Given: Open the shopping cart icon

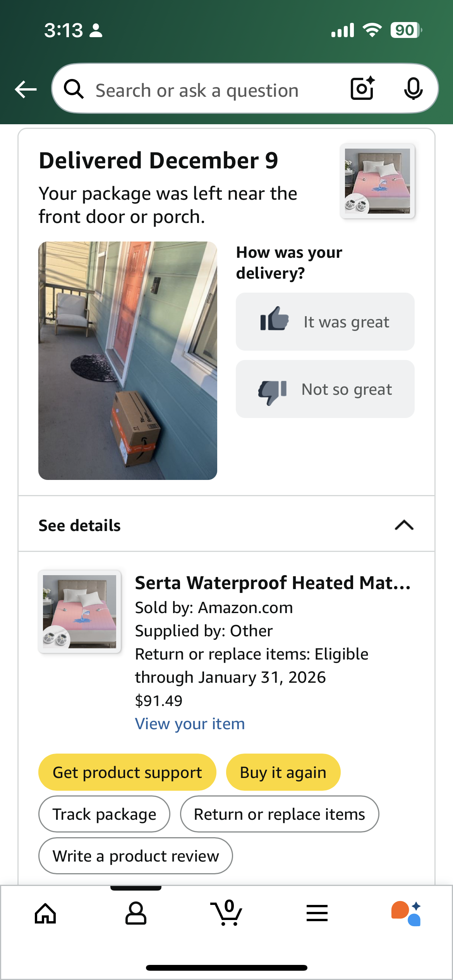Looking at the screenshot, I should [226, 913].
